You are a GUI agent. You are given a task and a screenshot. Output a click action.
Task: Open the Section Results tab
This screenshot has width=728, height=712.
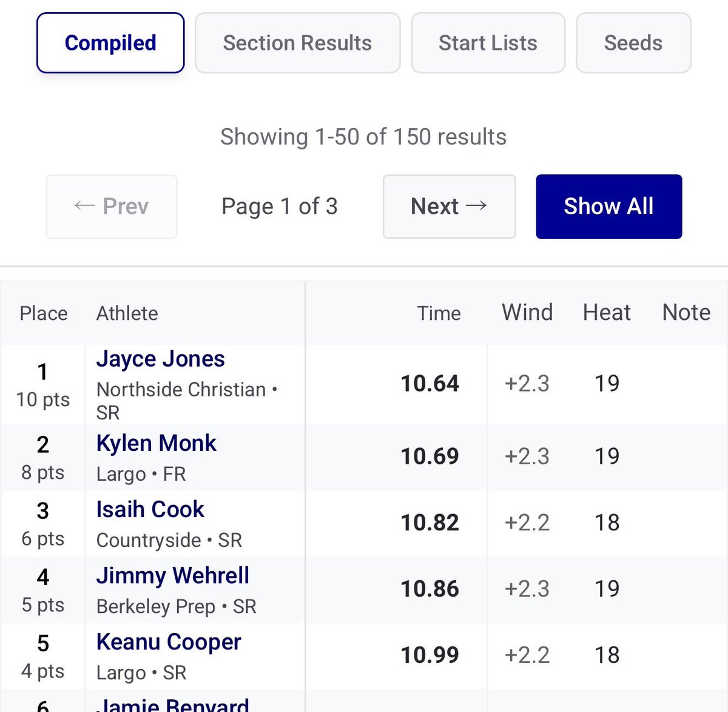[x=297, y=43]
